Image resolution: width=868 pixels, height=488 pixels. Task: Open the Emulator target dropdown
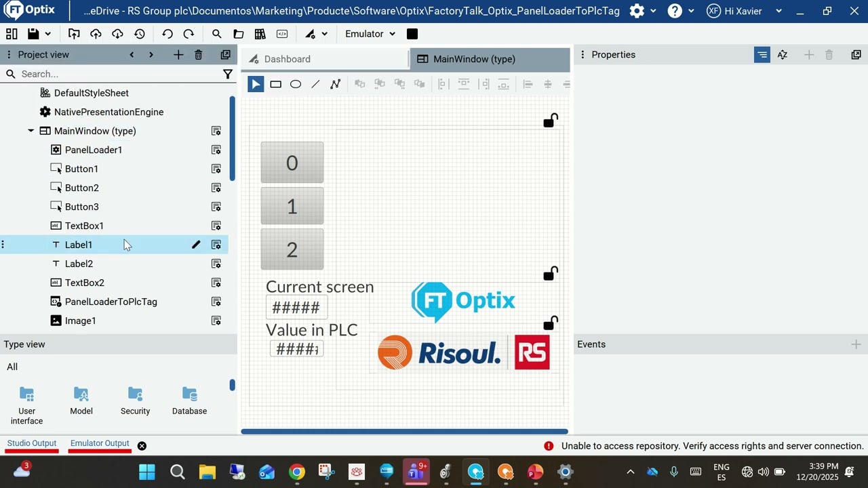click(370, 34)
